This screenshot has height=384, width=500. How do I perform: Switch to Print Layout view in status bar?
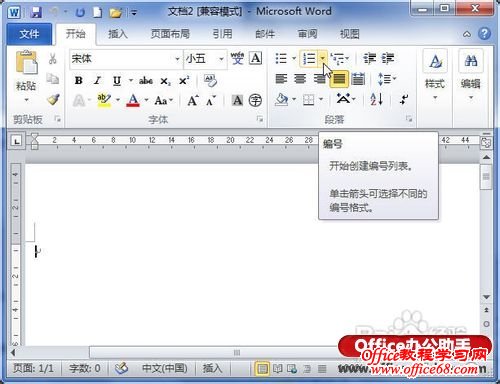pos(262,369)
